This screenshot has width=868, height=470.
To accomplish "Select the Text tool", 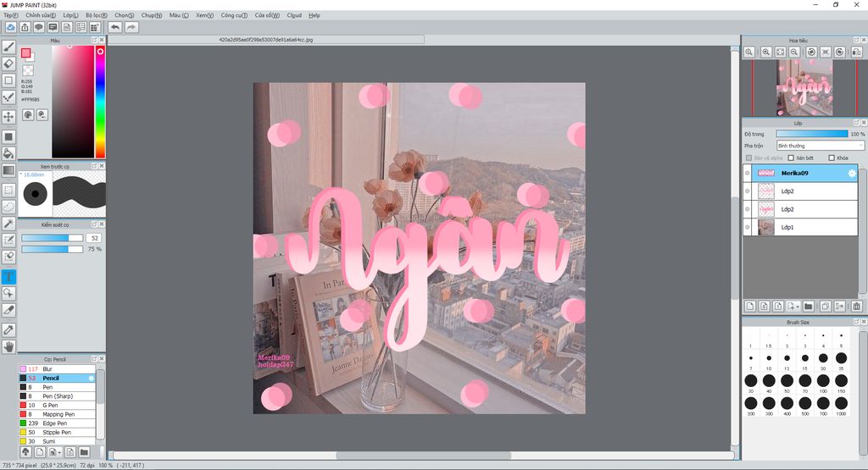I will point(8,276).
